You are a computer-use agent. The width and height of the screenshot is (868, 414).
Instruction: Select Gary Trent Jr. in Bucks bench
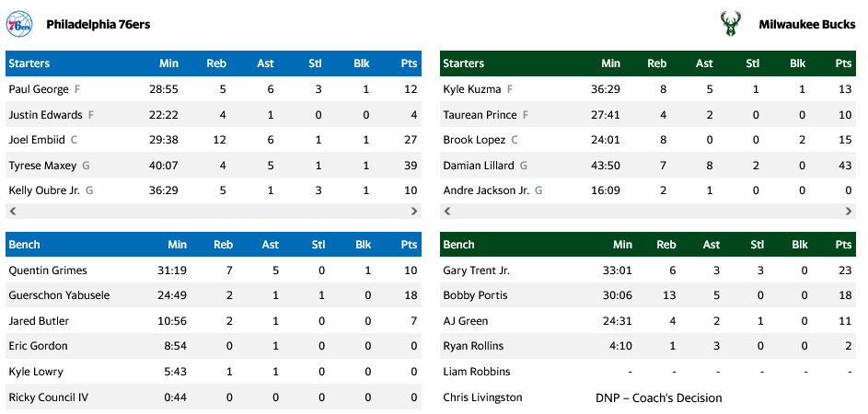[x=476, y=270]
